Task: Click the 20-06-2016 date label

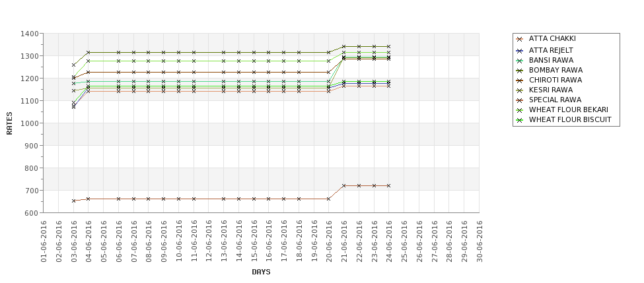Action: pyautogui.click(x=329, y=241)
